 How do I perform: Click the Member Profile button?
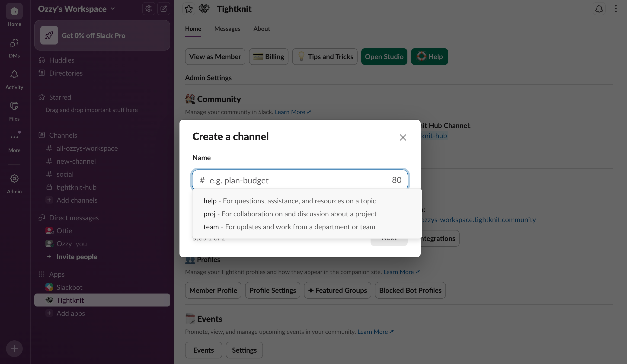pyautogui.click(x=213, y=290)
